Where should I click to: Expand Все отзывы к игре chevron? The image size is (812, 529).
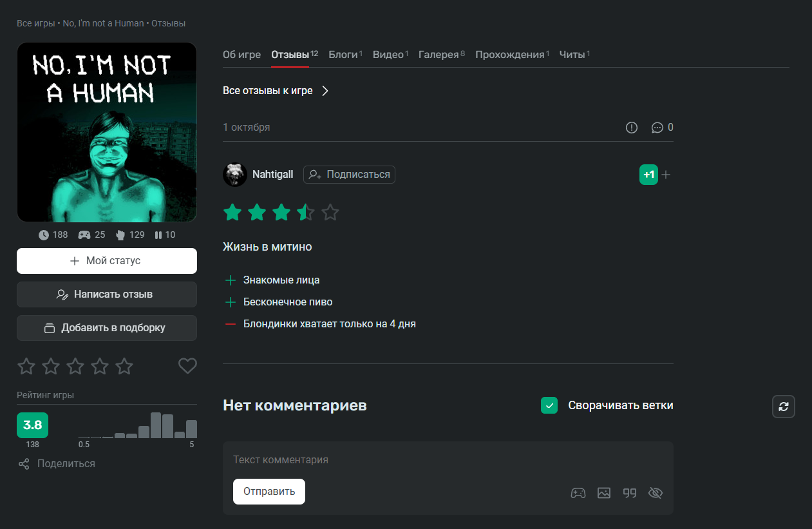(x=325, y=91)
